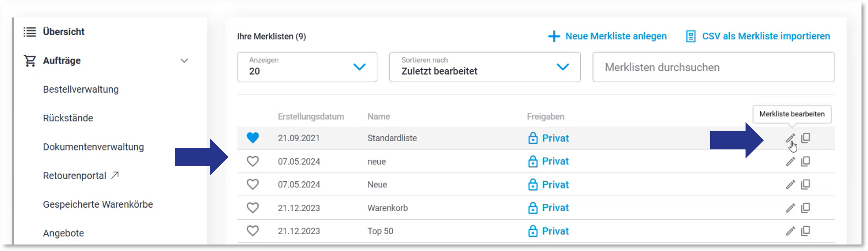This screenshot has height=251, width=868.
Task: Open the Anzeigen count dropdown
Action: 307,67
